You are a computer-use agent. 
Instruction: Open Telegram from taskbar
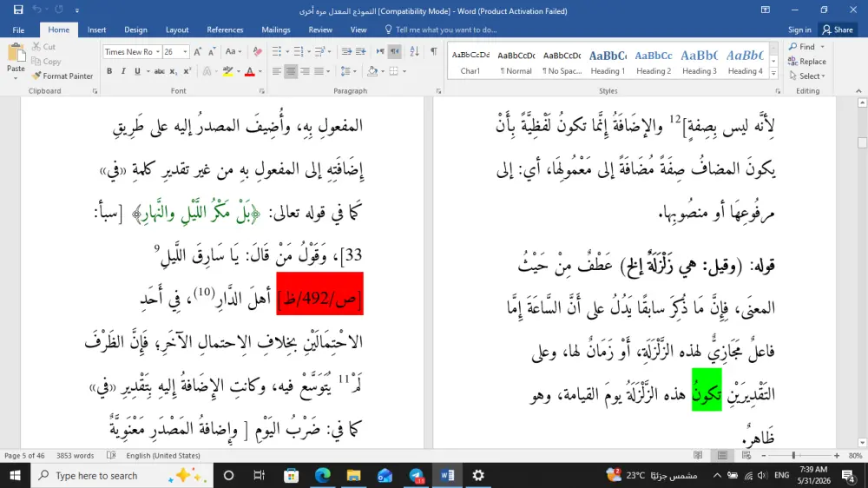point(417,475)
